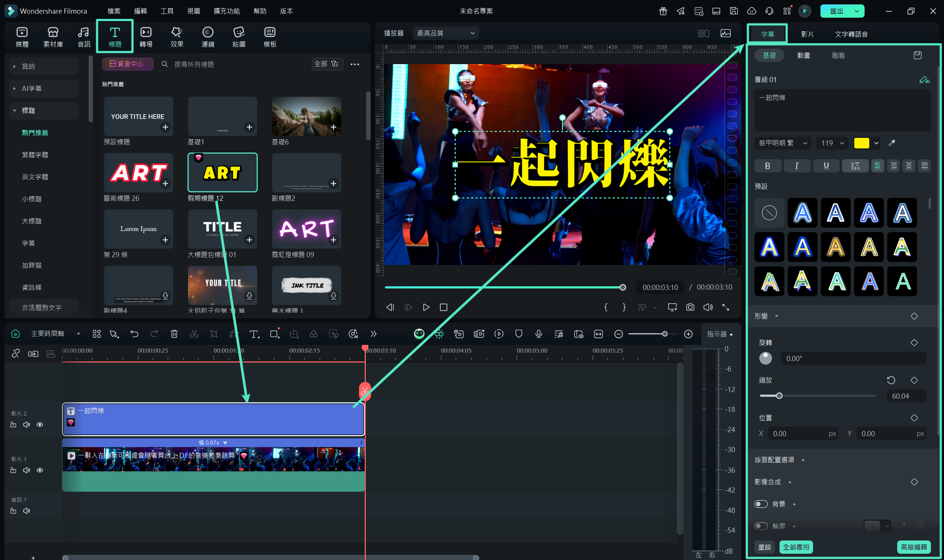
Task: Click the 高級編輯 advanced edit button
Action: pos(913,547)
